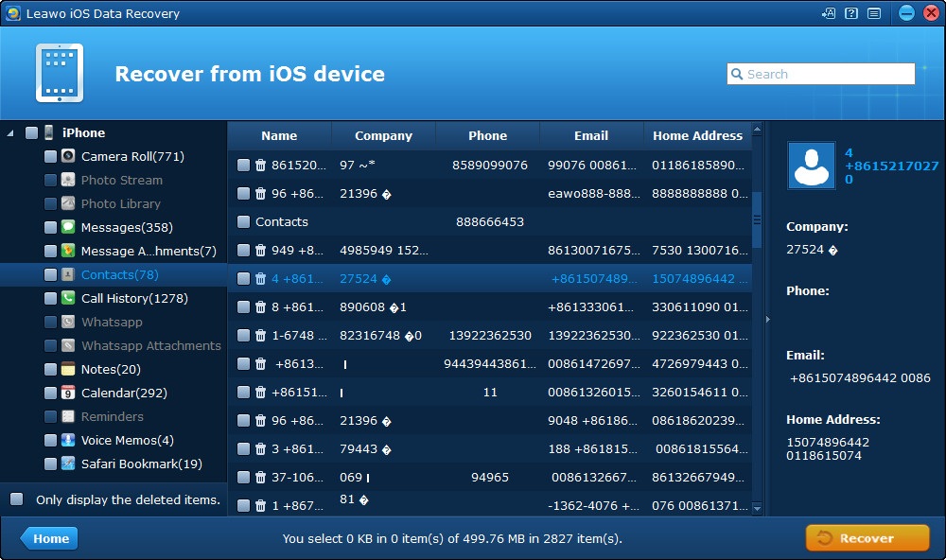The image size is (946, 560).
Task: Open Safari Bookmark(19) category
Action: point(142,464)
